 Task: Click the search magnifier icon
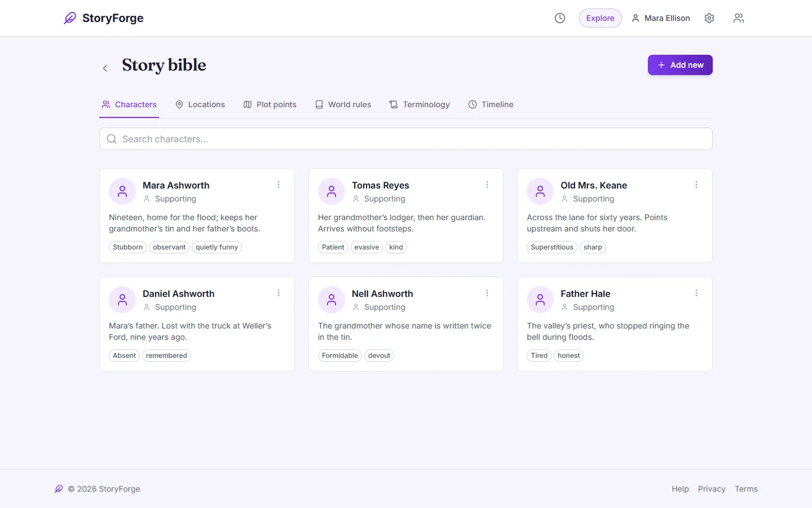click(112, 139)
